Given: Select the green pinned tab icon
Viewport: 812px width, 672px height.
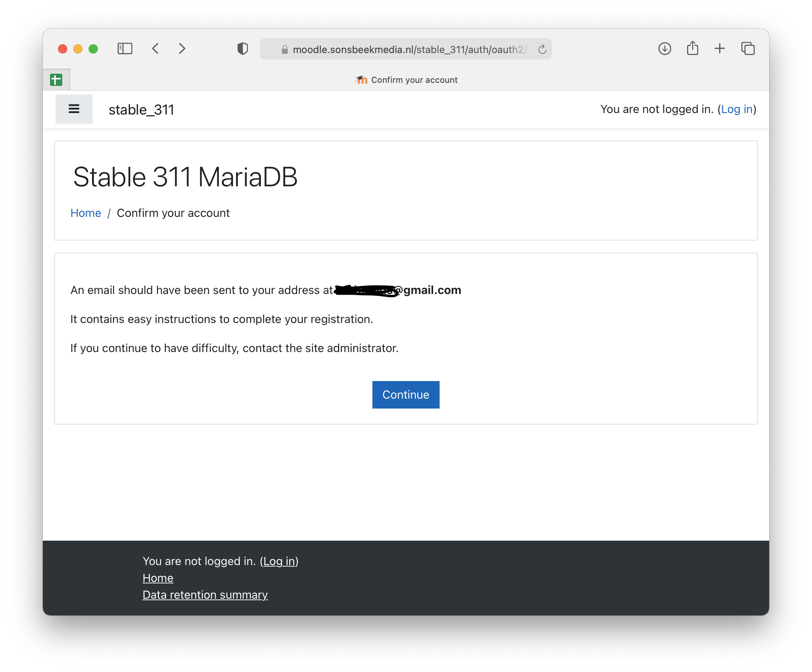Looking at the screenshot, I should click(57, 80).
